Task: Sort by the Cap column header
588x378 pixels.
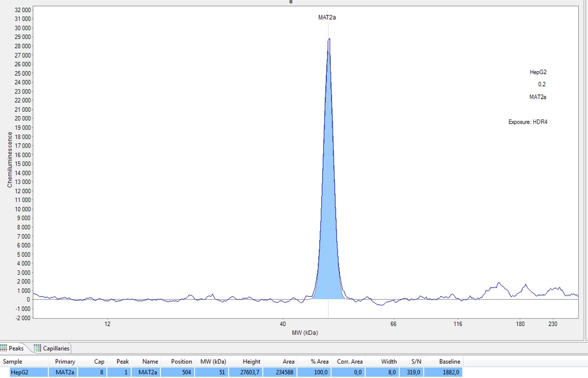Action: [x=99, y=361]
